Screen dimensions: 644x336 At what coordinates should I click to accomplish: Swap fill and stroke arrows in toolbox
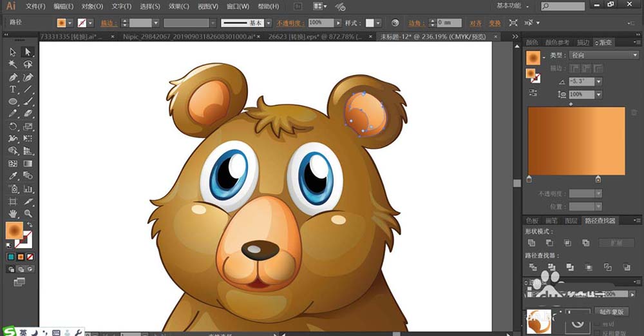(30, 224)
